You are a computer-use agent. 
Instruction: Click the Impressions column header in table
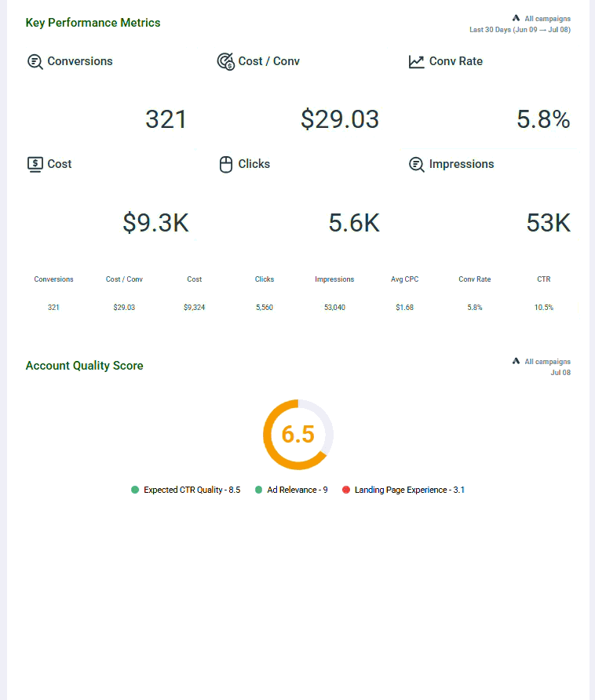click(x=334, y=279)
